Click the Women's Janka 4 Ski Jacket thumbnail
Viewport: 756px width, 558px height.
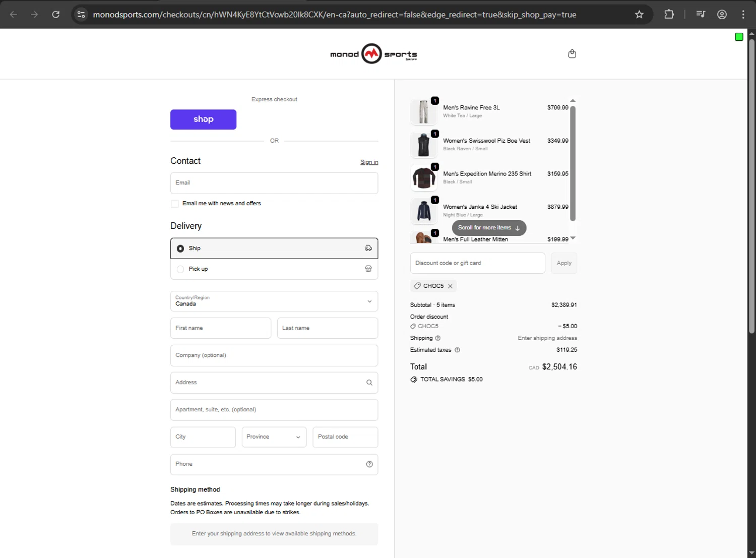[x=424, y=211]
